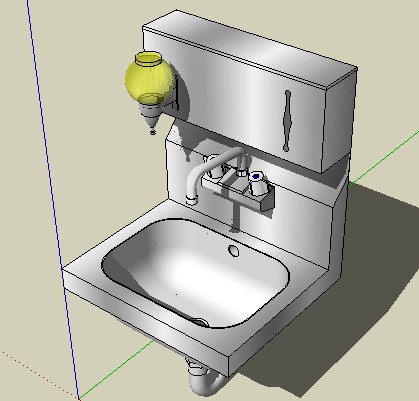Screen dimensions: 419x401
Task: Click the green axis line at right
Action: coord(383,157)
